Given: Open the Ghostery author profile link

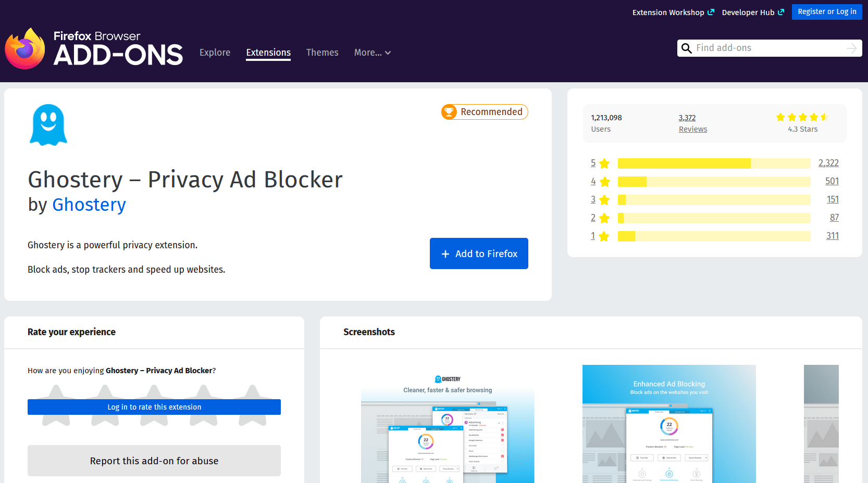Looking at the screenshot, I should (89, 205).
